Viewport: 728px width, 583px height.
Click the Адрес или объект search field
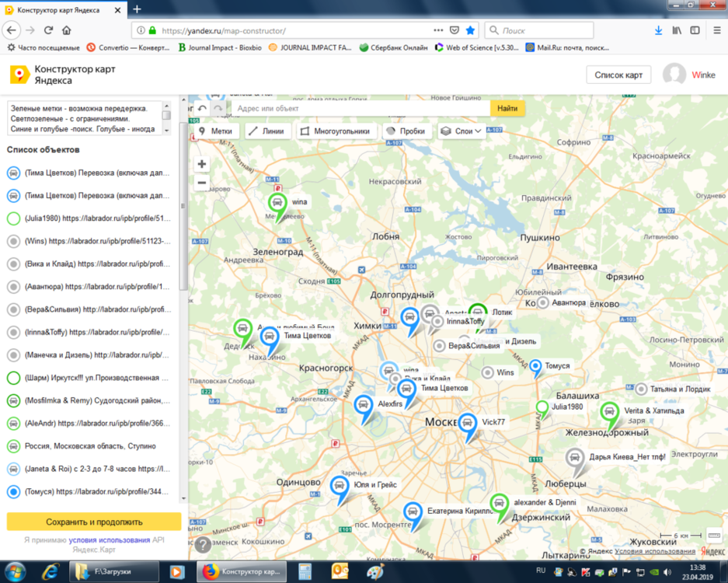pos(361,109)
